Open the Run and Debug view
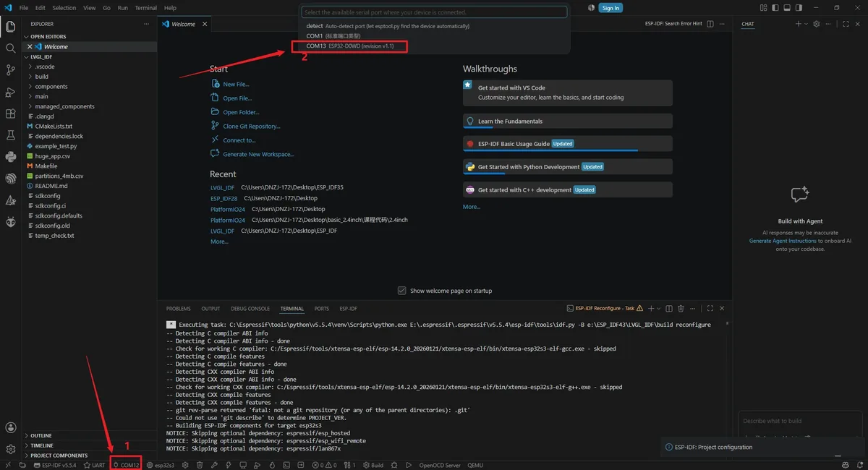Viewport: 868px width, 470px height. point(10,92)
